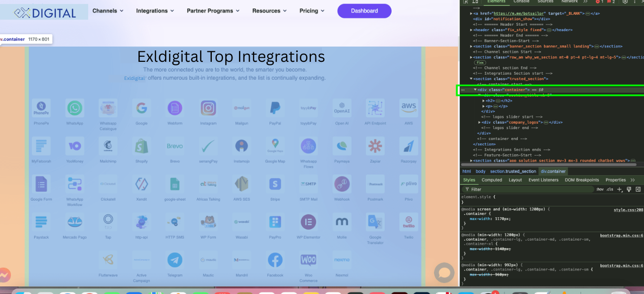Open the DOM Breakpoints tab

point(582,180)
